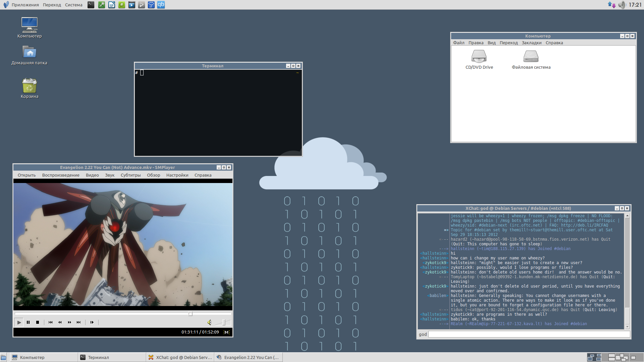Switch to XChat window in taskbar
Image resolution: width=644 pixels, height=362 pixels.
[x=180, y=357]
